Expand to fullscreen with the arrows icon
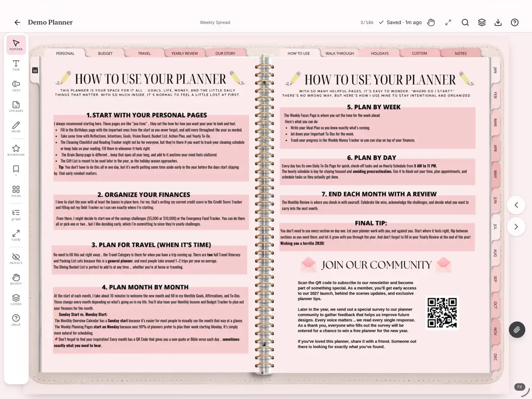Screen dimensions: 532x399 tap(448, 22)
